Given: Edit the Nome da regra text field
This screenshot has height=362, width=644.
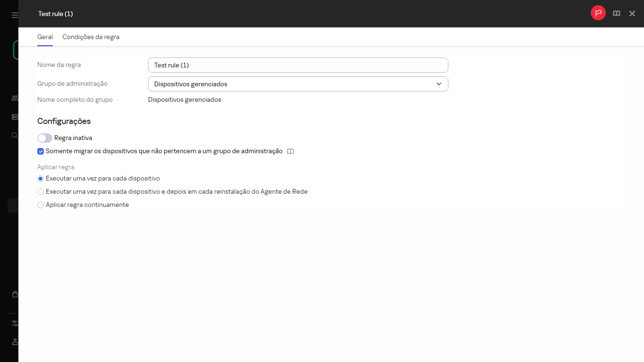Looking at the screenshot, I should pos(298,65).
